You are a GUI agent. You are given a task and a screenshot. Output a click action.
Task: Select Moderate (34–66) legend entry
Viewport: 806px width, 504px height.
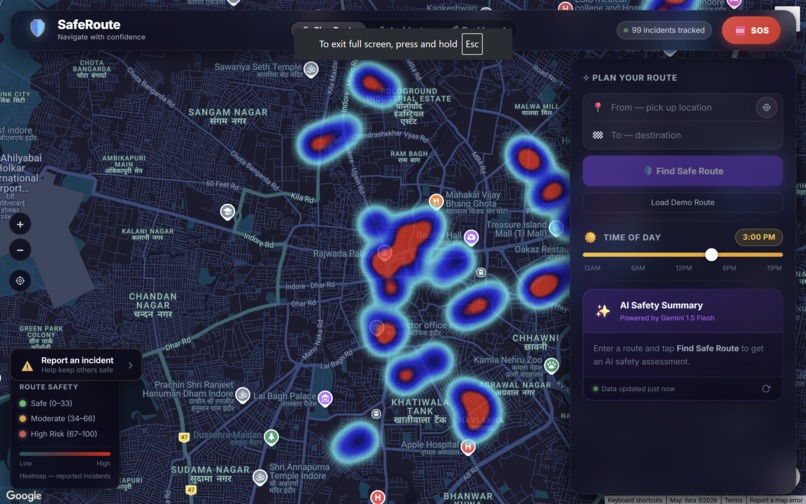coord(57,419)
